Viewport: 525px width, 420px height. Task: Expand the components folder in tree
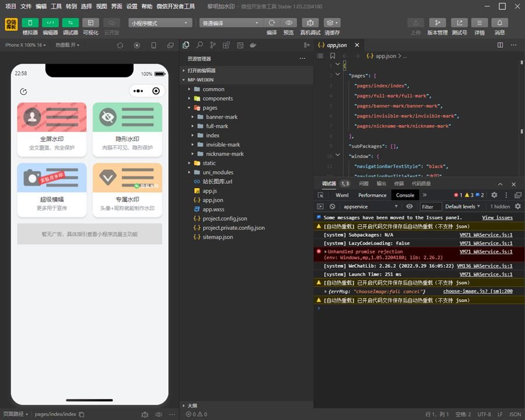pyautogui.click(x=217, y=99)
